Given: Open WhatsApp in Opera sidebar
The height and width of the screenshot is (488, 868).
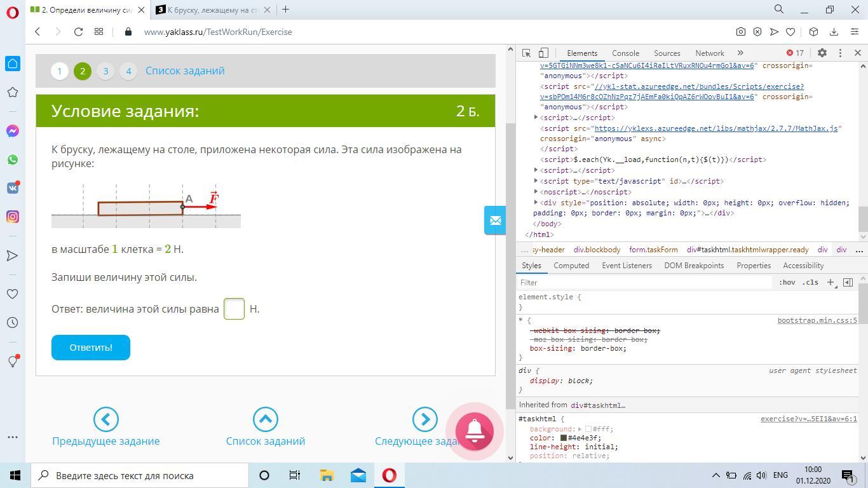Looking at the screenshot, I should pos(13,159).
